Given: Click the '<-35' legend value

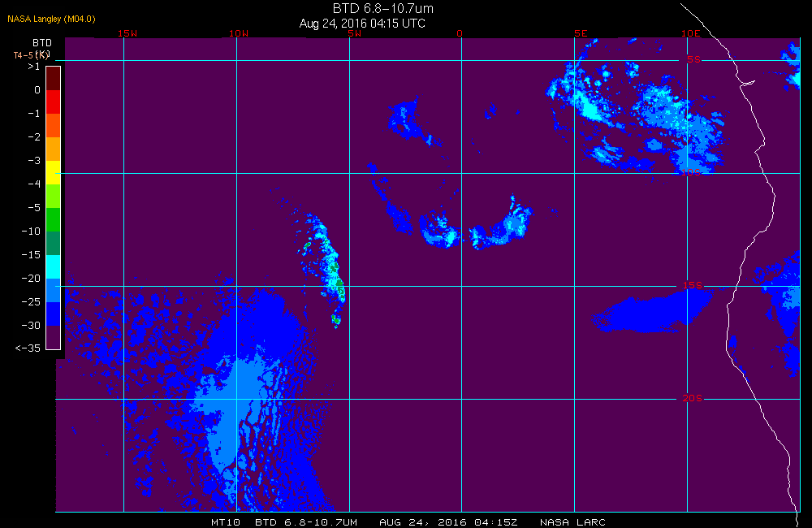Looking at the screenshot, I should [x=28, y=348].
